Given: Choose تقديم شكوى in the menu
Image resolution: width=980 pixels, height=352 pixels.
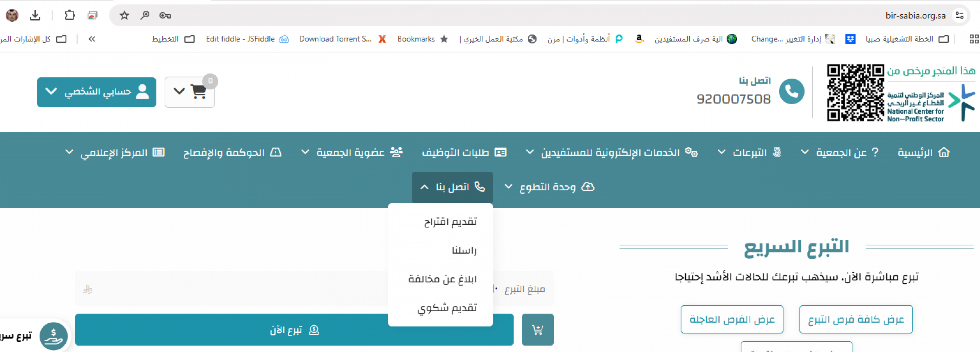Looking at the screenshot, I should click(446, 308).
